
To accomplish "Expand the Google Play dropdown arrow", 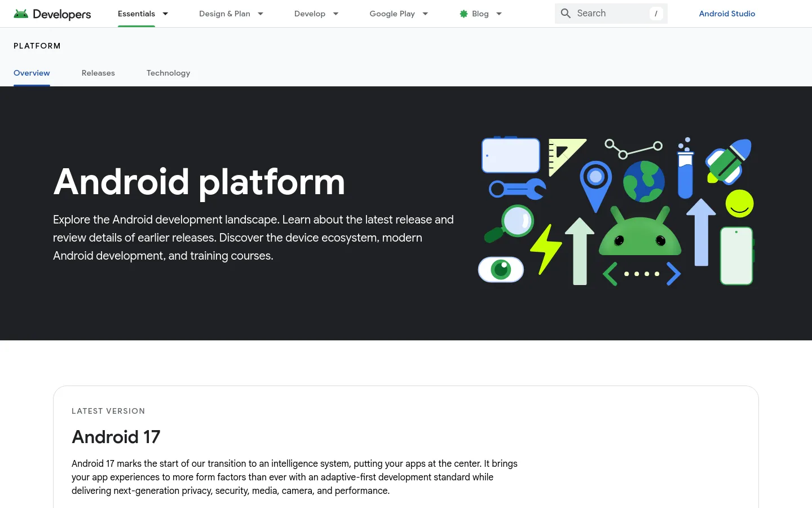I will coord(425,14).
